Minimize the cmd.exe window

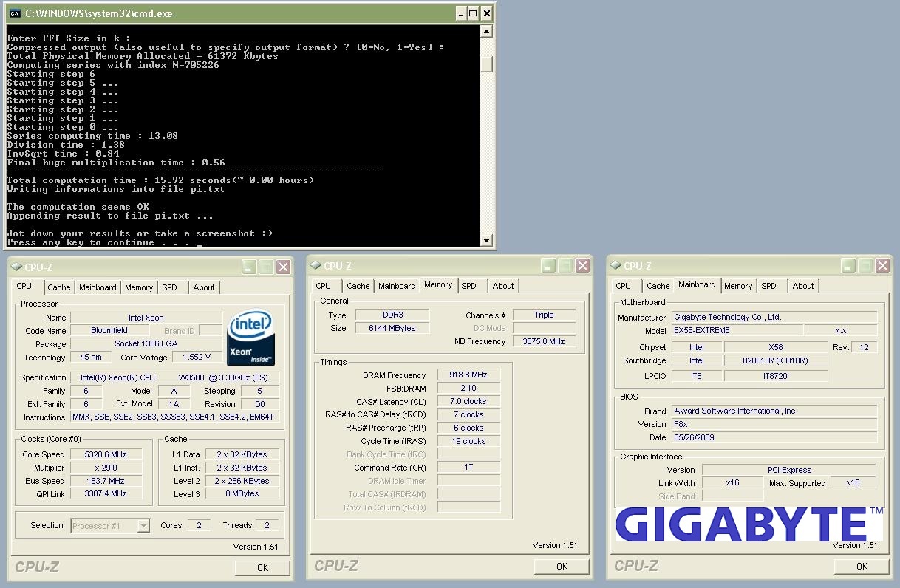click(x=460, y=13)
